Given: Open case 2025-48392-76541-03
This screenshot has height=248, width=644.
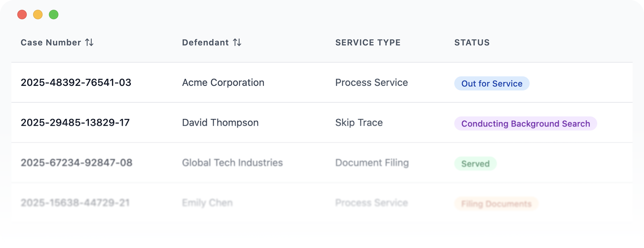Looking at the screenshot, I should [x=76, y=83].
